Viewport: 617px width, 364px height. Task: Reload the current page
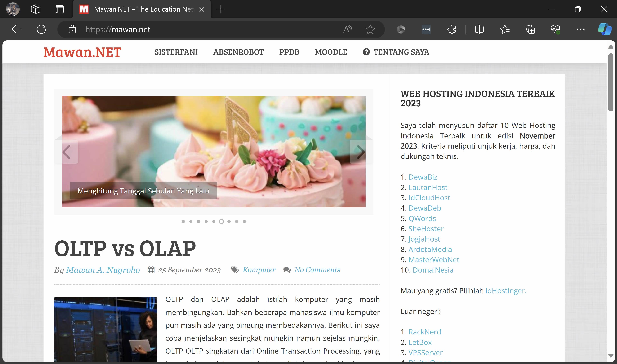click(41, 29)
